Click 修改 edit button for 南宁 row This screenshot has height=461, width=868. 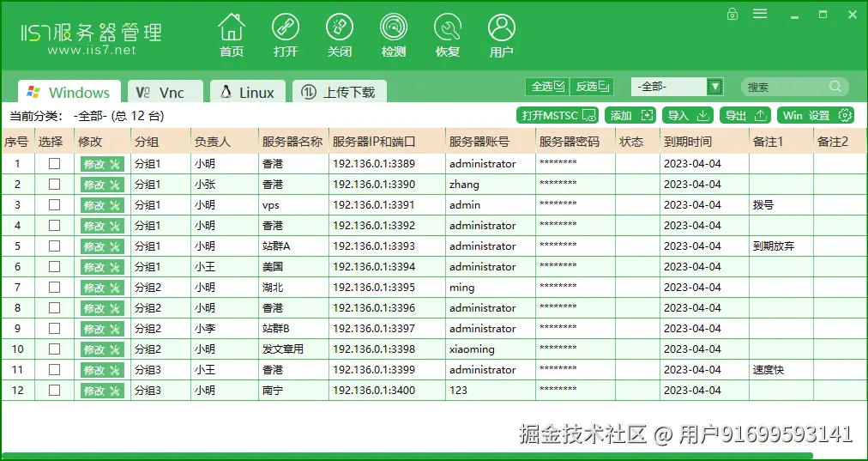click(102, 390)
